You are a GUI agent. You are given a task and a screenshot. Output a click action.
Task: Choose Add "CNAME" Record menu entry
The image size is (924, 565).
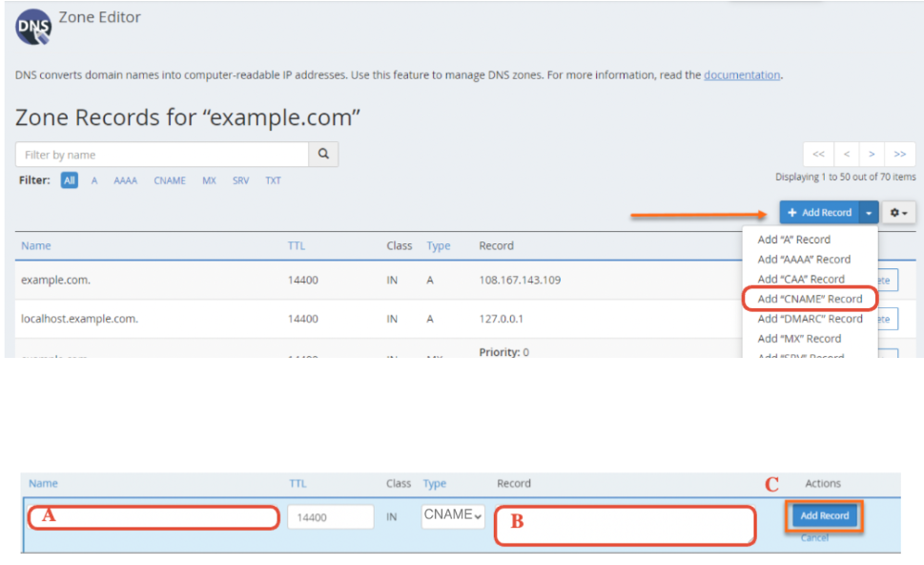tap(810, 299)
